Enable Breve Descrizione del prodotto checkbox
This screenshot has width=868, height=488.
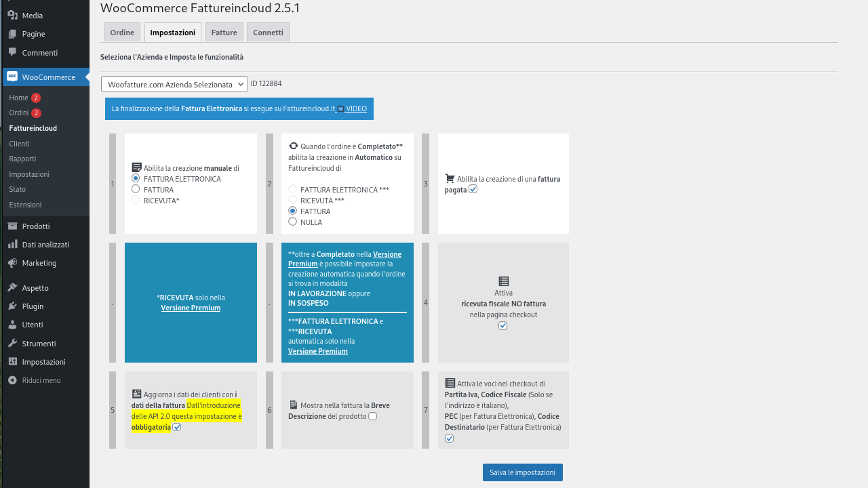point(373,416)
